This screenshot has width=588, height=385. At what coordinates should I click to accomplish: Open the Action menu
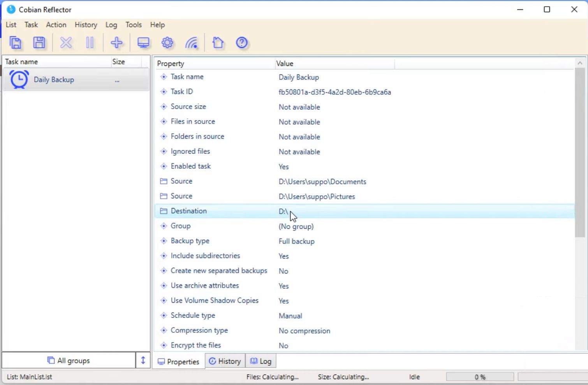(56, 25)
